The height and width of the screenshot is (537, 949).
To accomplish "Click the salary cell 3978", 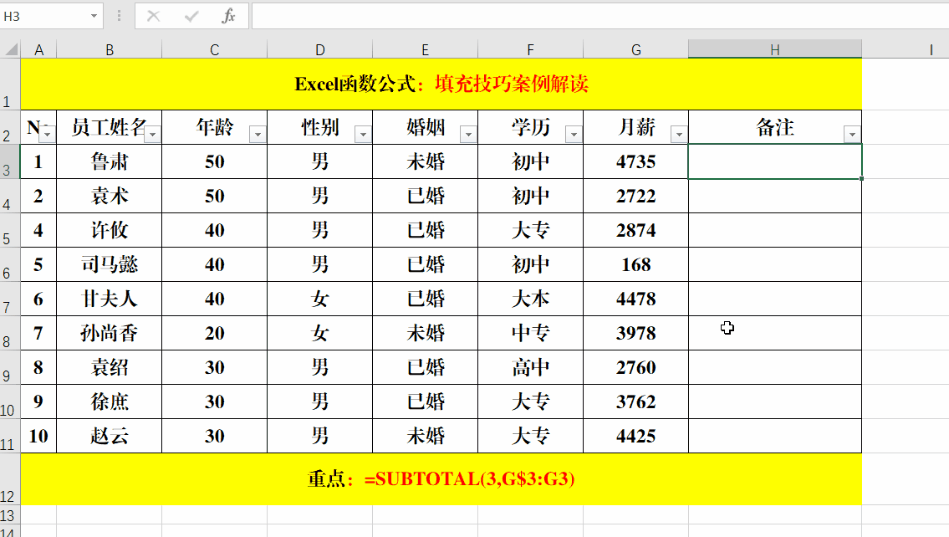I will pos(636,333).
